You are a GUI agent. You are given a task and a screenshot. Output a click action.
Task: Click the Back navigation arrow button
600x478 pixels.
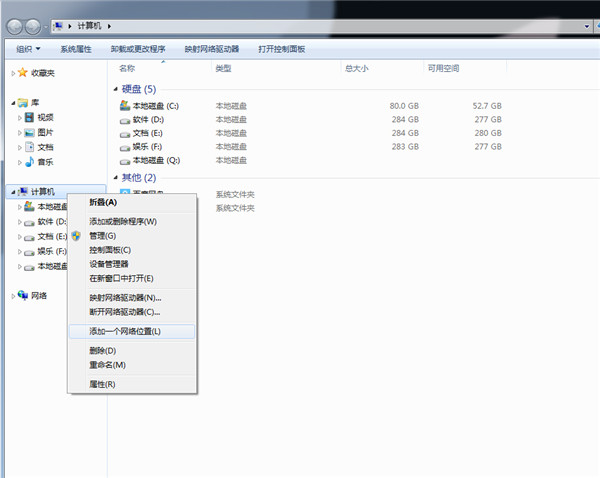pos(13,23)
